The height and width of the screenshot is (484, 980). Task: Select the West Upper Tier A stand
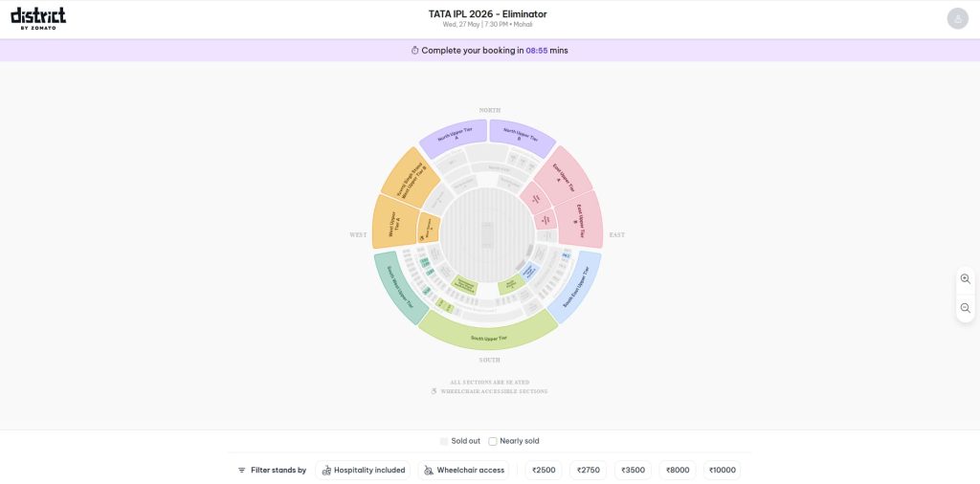[x=393, y=222]
